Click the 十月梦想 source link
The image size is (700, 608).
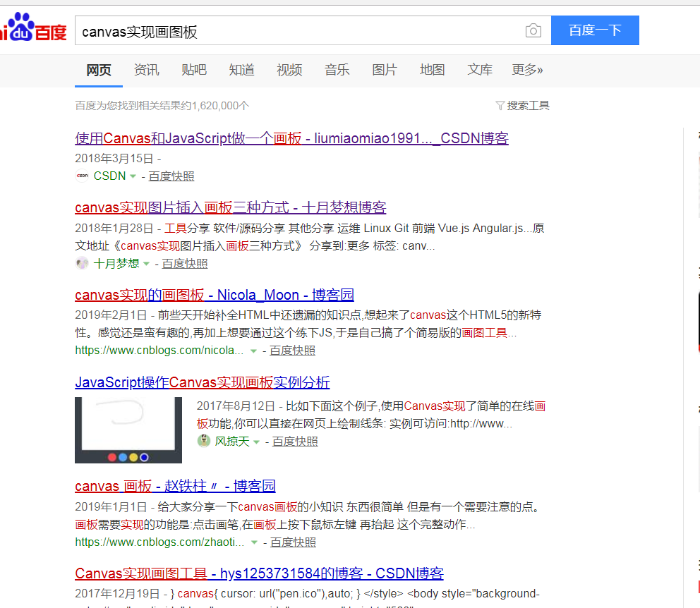(116, 264)
